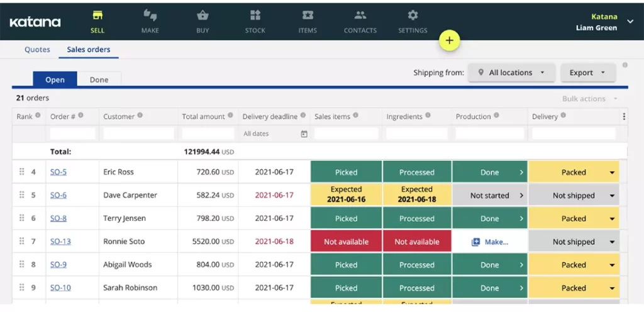The width and height of the screenshot is (644, 314).
Task: Open the Export dropdown
Action: (x=587, y=73)
